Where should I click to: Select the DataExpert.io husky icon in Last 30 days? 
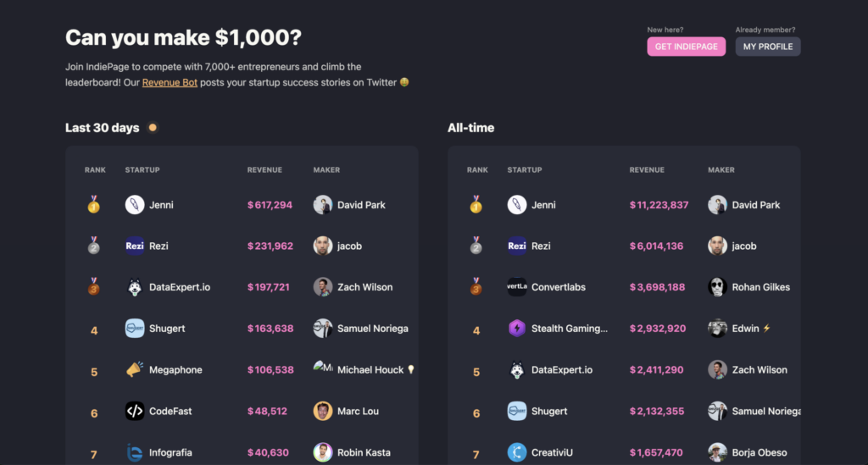135,287
